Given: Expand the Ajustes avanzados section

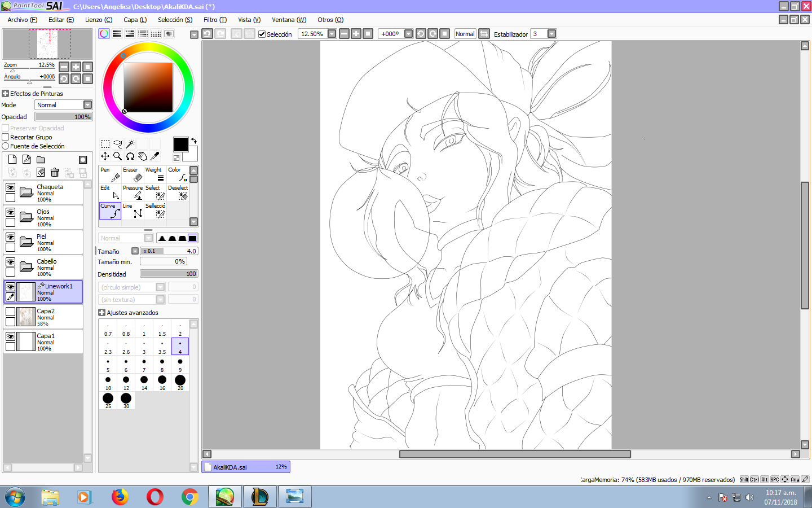Looking at the screenshot, I should point(102,313).
